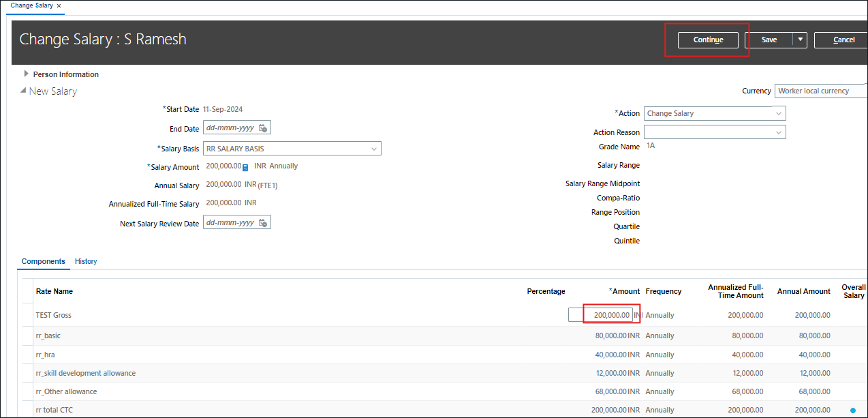Open the rr_basic component link
Viewport: 868px width, 418px height.
48,335
